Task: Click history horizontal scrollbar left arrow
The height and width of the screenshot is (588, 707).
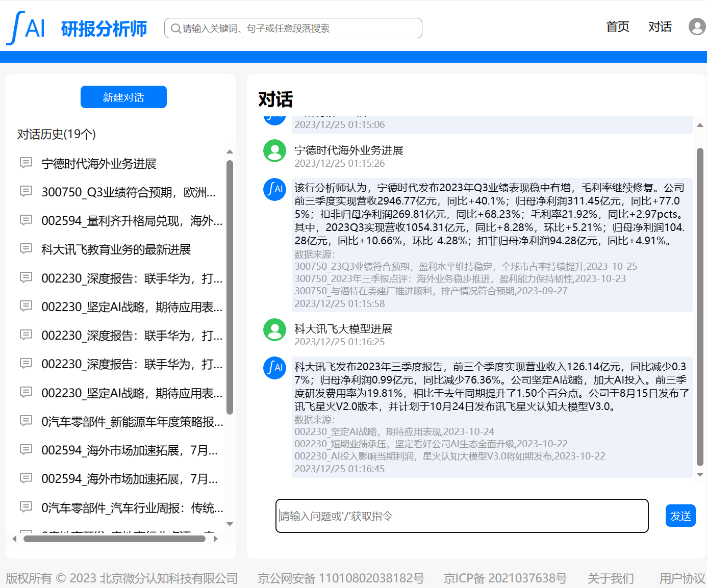Action: 14,539
